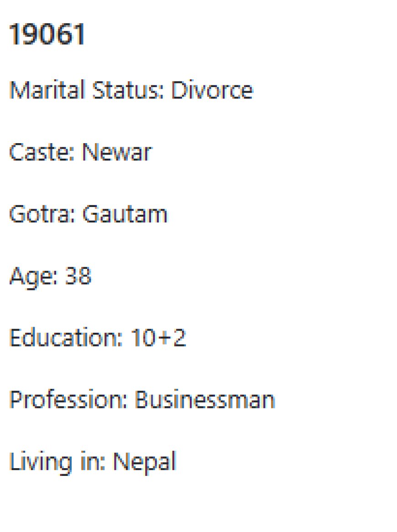The height and width of the screenshot is (532, 397).
Task: Click the word "Living" in the last line
Action: [40, 463]
